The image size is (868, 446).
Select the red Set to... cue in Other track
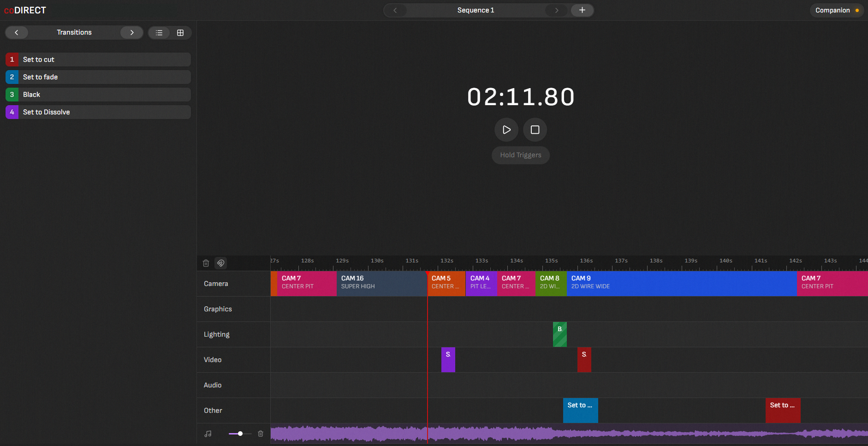pyautogui.click(x=783, y=410)
